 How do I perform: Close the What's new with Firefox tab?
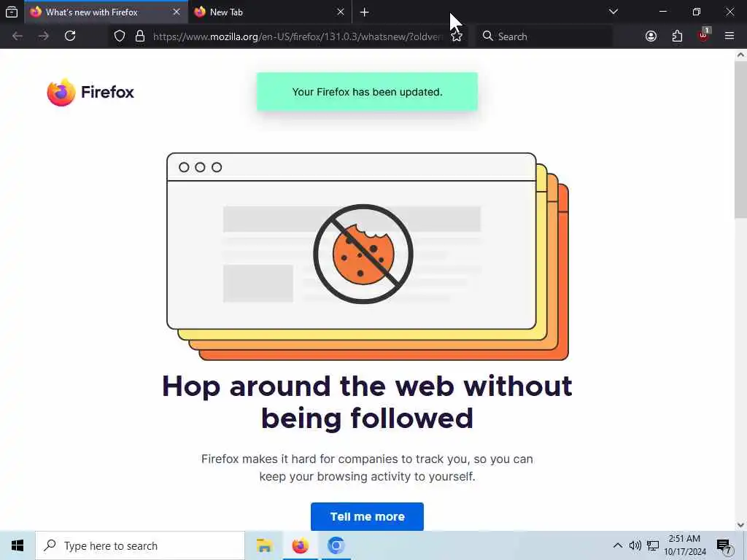(177, 12)
